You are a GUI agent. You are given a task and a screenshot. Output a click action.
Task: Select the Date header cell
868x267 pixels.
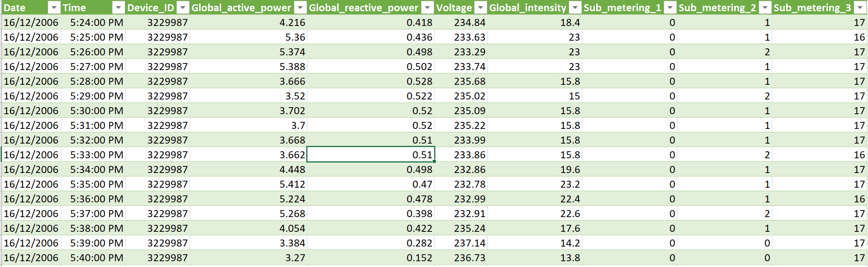(x=31, y=8)
